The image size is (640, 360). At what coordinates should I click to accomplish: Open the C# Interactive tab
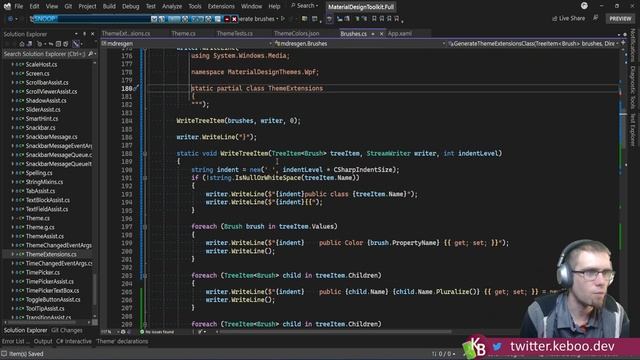click(74, 341)
